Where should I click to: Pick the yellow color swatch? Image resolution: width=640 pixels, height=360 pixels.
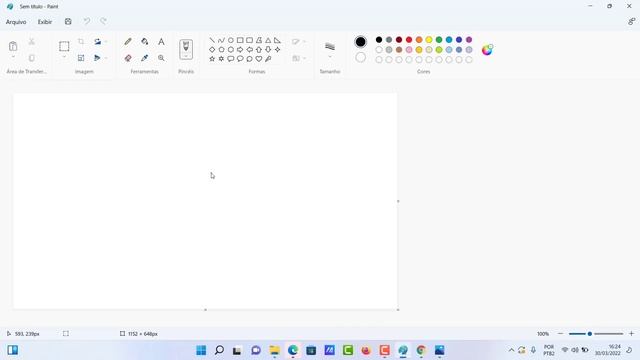tap(429, 40)
